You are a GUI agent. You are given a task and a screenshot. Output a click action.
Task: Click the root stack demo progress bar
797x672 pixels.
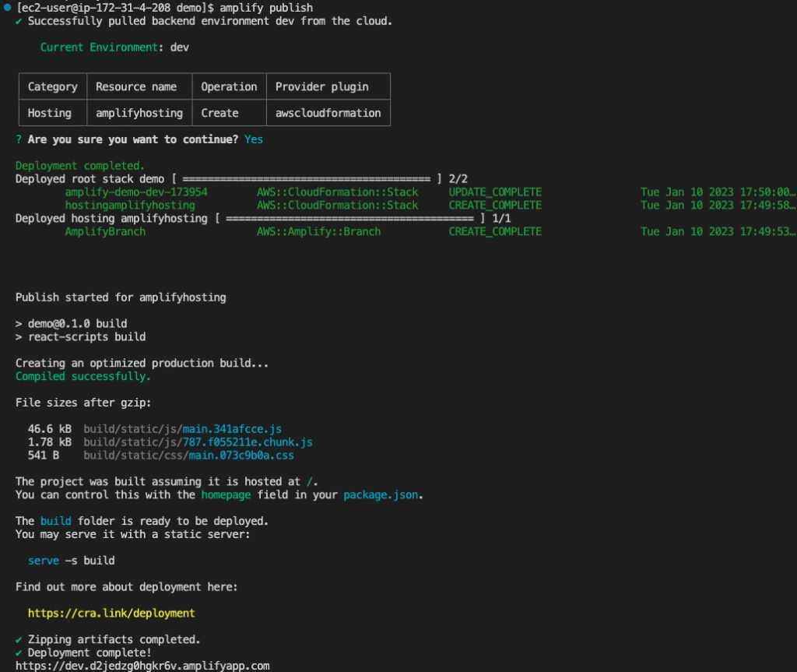[x=307, y=179]
